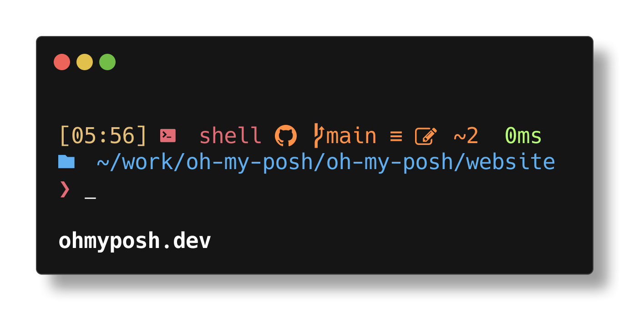
Task: Select the shell label in the prompt
Action: [x=230, y=135]
